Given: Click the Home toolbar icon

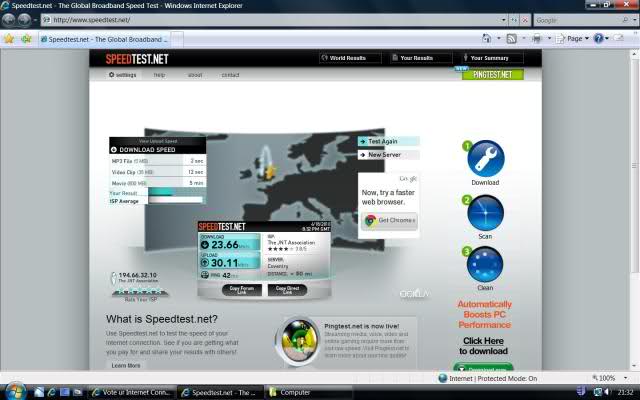Looking at the screenshot, I should click(487, 38).
